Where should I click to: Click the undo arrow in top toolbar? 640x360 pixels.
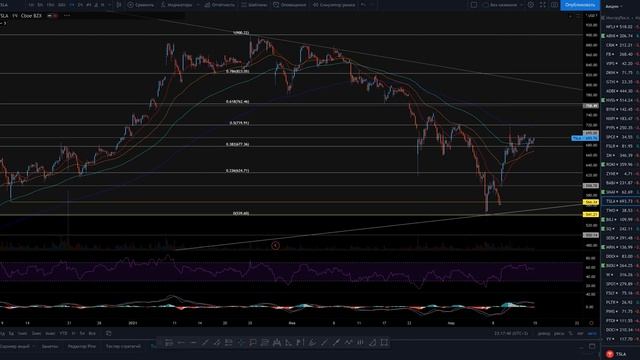[x=363, y=5]
